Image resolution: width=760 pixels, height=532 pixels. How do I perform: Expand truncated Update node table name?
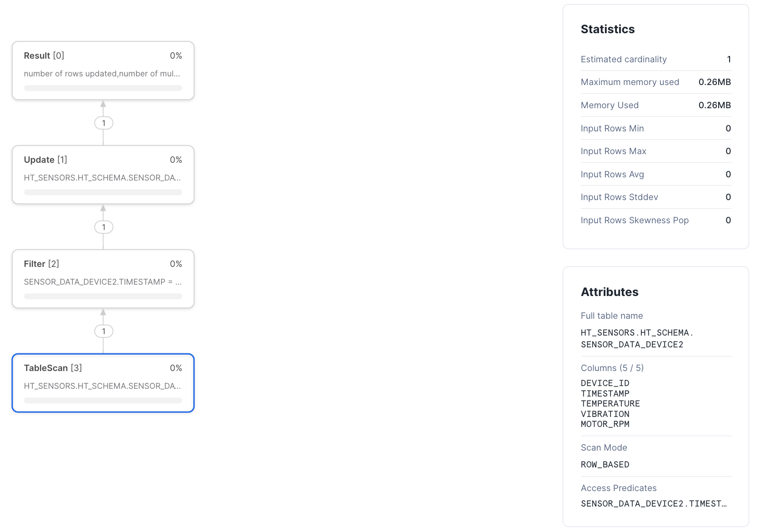pos(103,178)
